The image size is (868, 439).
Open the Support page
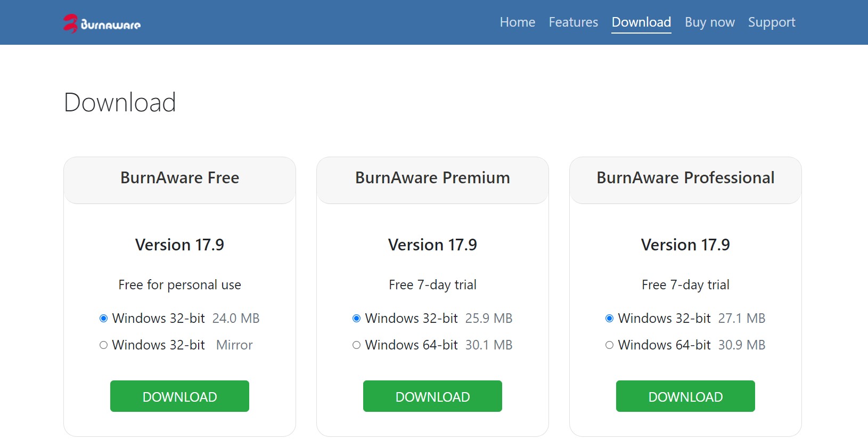(772, 22)
